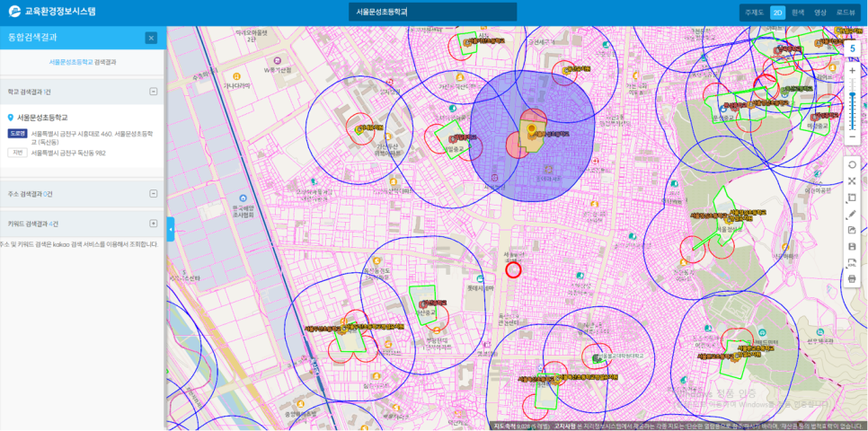The width and height of the screenshot is (868, 431).
Task: Click 서울특별시 금천구 독산동 982 address text
Action: point(68,153)
